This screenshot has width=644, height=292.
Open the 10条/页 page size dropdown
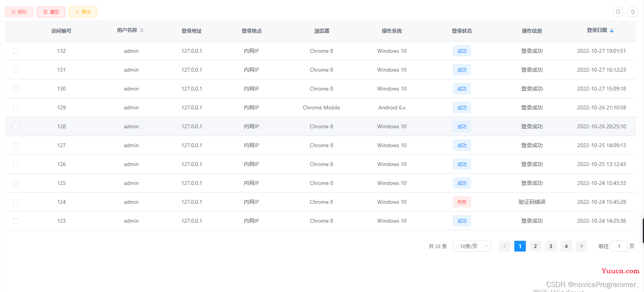point(472,246)
